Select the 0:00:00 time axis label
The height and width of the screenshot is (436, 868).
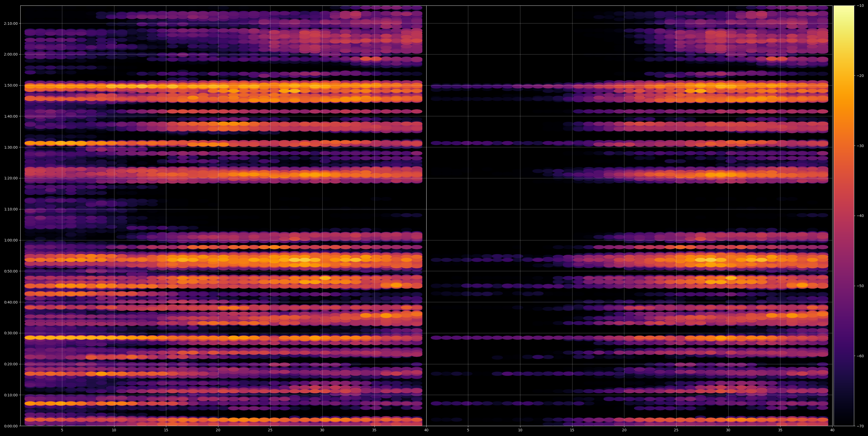[11, 426]
